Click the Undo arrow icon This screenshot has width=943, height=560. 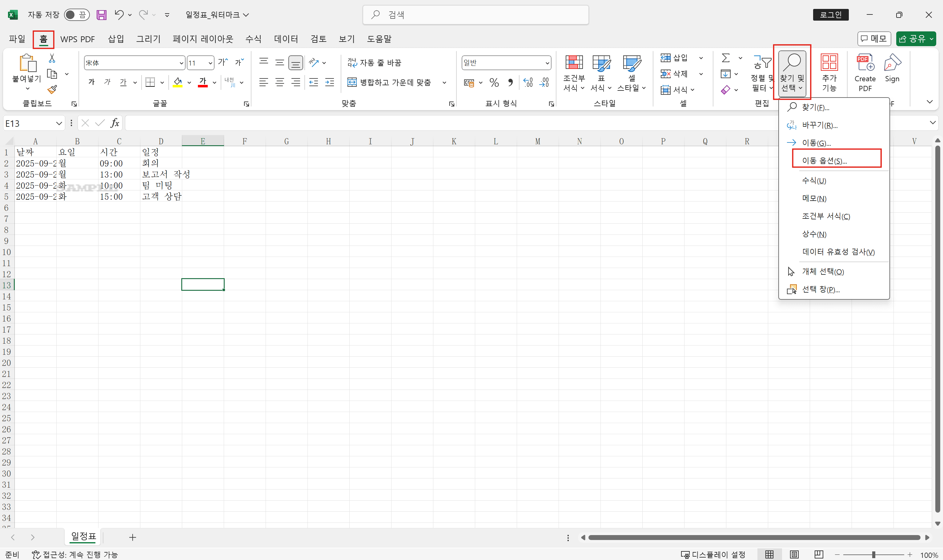click(119, 15)
